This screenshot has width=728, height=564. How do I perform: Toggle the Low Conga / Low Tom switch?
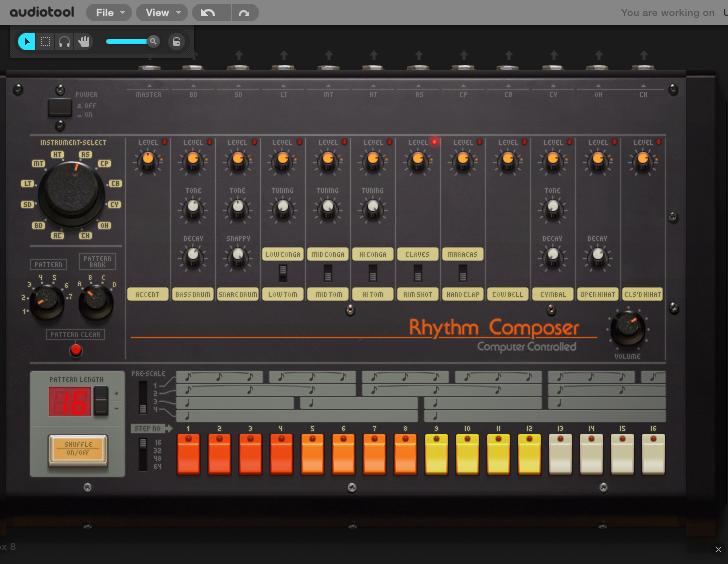[x=283, y=273]
